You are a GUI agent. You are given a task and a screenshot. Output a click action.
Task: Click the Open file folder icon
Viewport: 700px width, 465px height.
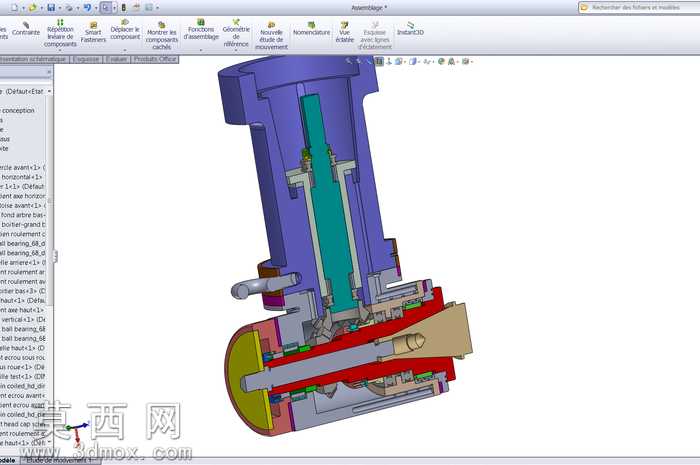[32, 8]
